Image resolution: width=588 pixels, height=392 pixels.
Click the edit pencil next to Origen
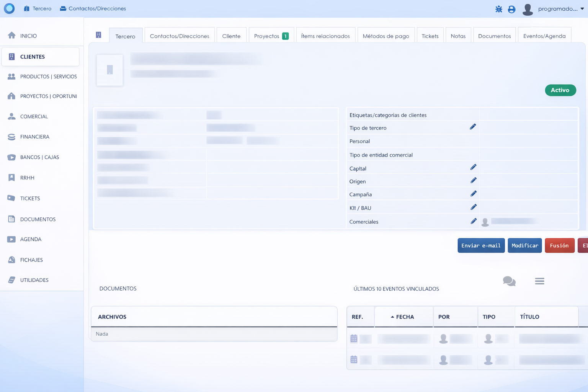[x=473, y=180]
